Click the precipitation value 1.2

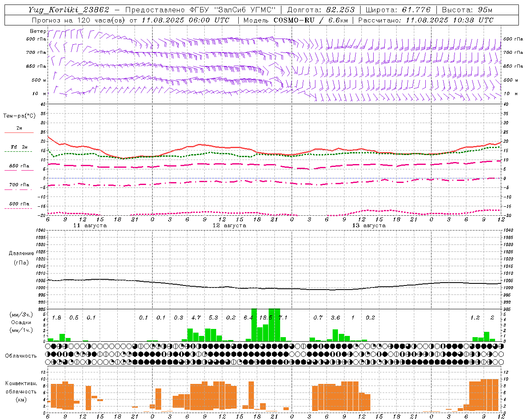(475, 317)
